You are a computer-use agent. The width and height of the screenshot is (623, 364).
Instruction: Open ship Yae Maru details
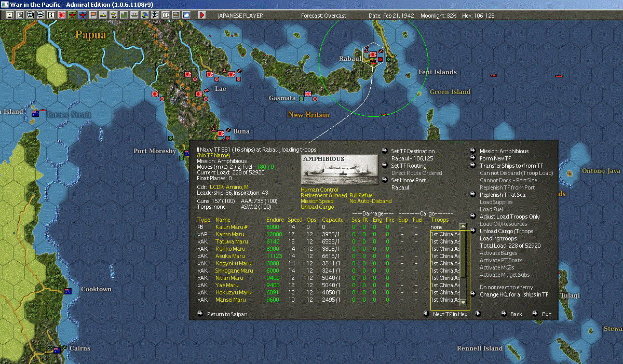[x=227, y=286]
